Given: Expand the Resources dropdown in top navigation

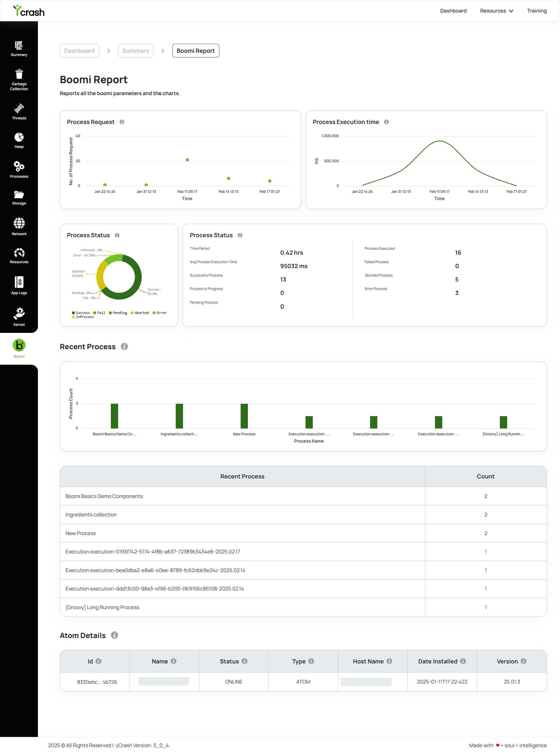Looking at the screenshot, I should [x=497, y=11].
